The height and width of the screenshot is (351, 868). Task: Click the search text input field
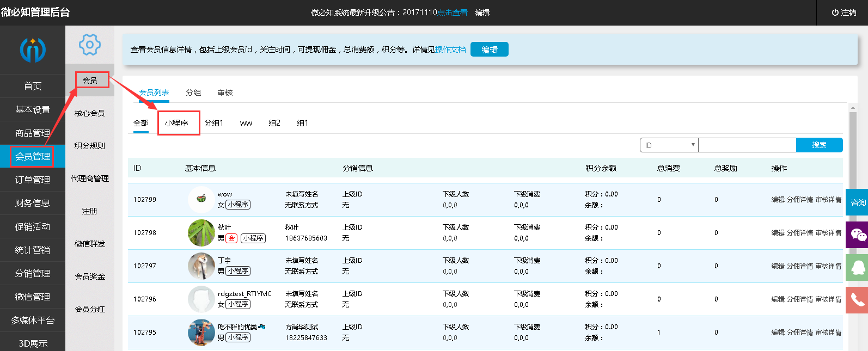point(747,145)
